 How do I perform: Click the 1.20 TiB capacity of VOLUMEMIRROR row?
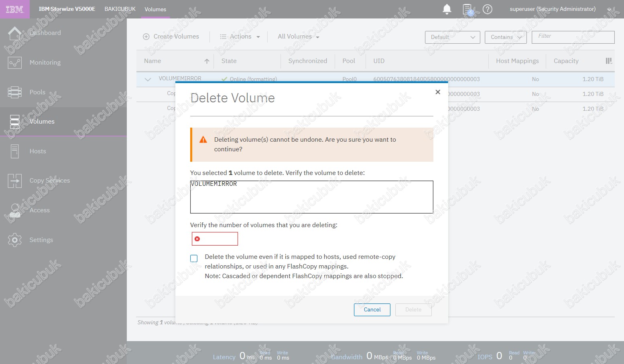tap(593, 79)
